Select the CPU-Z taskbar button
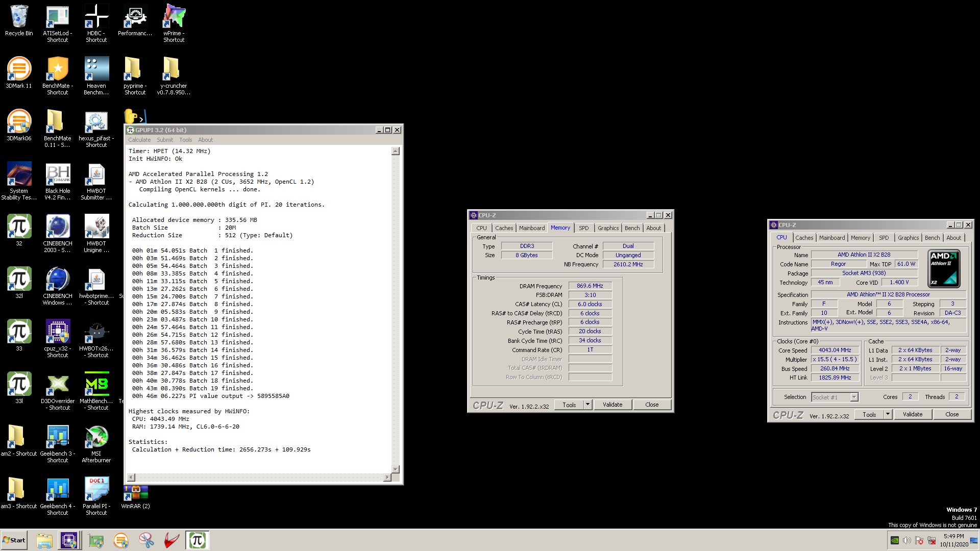The image size is (980, 551). [69, 540]
